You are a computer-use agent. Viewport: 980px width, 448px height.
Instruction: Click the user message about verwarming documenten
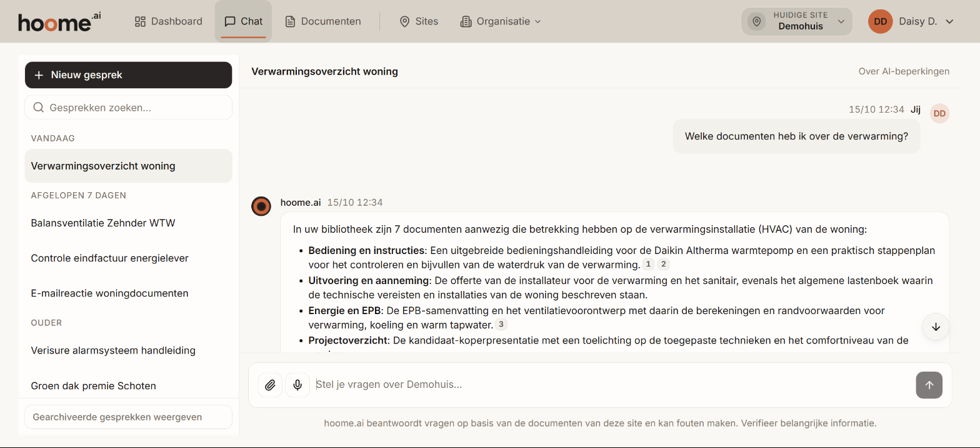796,136
